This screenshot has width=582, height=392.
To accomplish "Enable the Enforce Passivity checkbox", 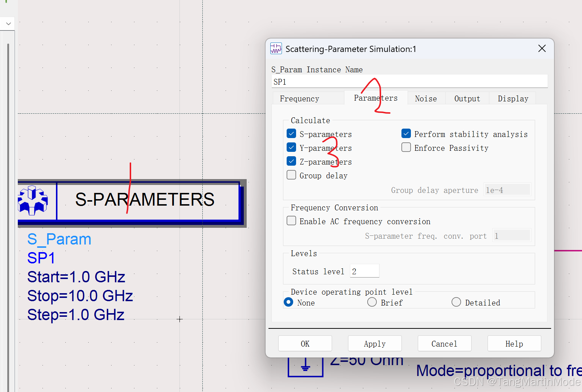I will coord(406,147).
